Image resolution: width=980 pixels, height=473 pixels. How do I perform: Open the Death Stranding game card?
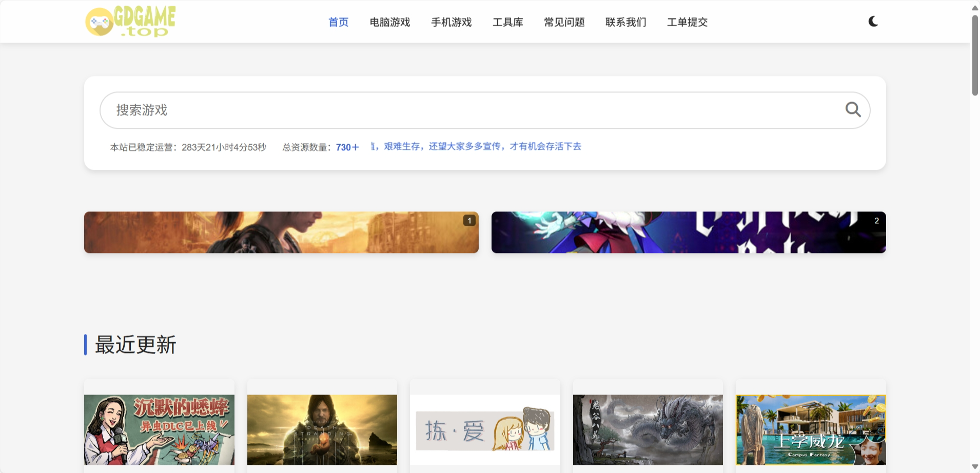322,429
